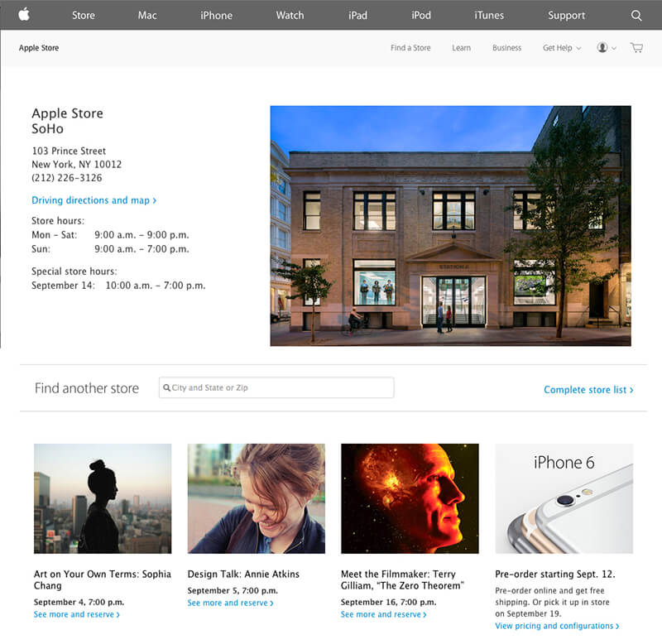This screenshot has height=644, width=662.
Task: Open the Find a Store link
Action: (x=410, y=48)
